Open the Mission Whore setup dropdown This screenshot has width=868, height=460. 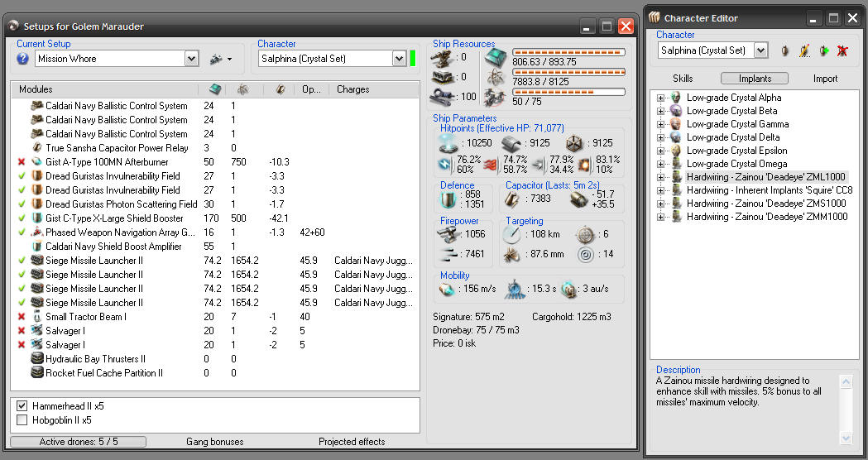191,59
